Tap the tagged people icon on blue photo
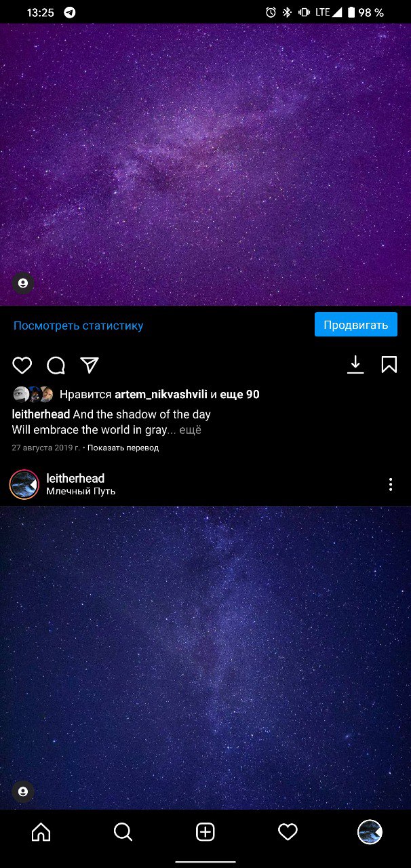Viewport: 411px width, 868px height. click(23, 791)
